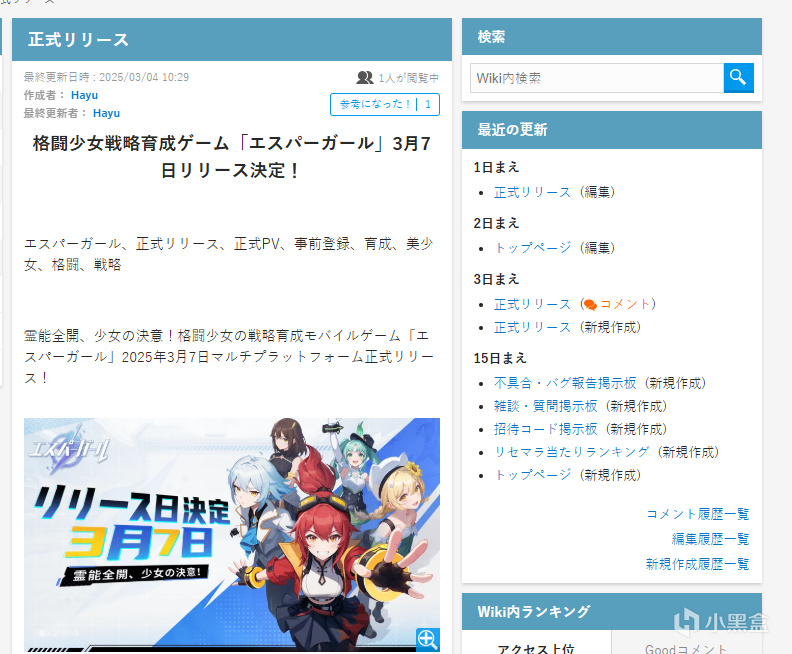
Task: Open author Hayu link next to 作成者
Action: click(x=84, y=95)
